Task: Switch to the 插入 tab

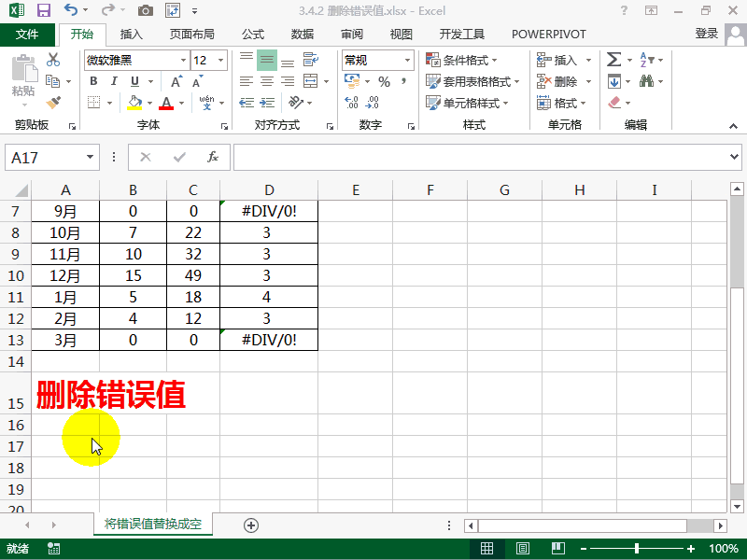Action: (131, 35)
